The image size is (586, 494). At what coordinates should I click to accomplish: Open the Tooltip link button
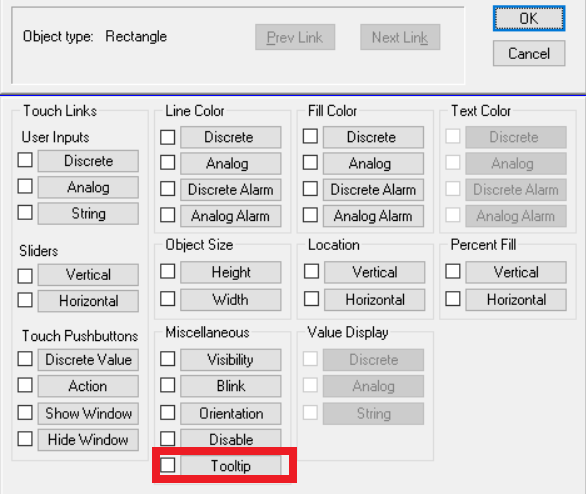pyautogui.click(x=231, y=466)
